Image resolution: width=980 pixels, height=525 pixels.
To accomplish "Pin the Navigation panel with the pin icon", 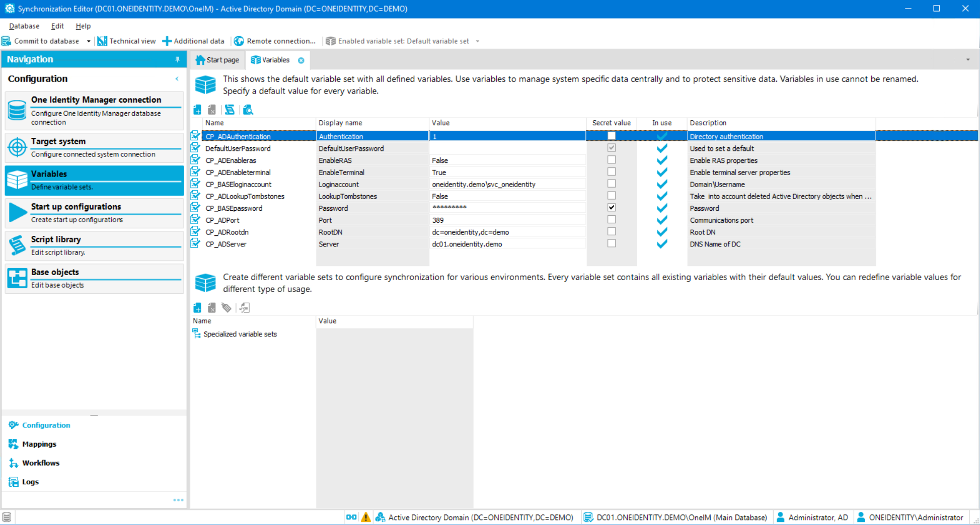I will tap(177, 59).
